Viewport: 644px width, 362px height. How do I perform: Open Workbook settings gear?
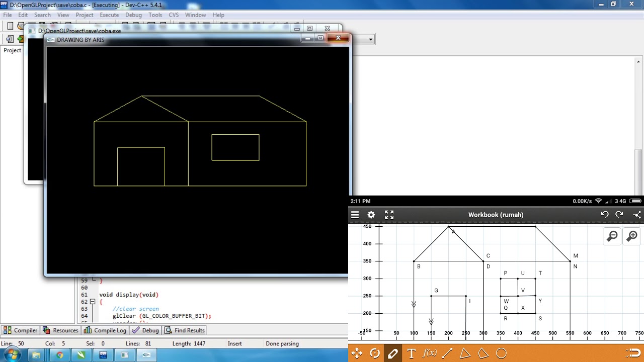(371, 215)
